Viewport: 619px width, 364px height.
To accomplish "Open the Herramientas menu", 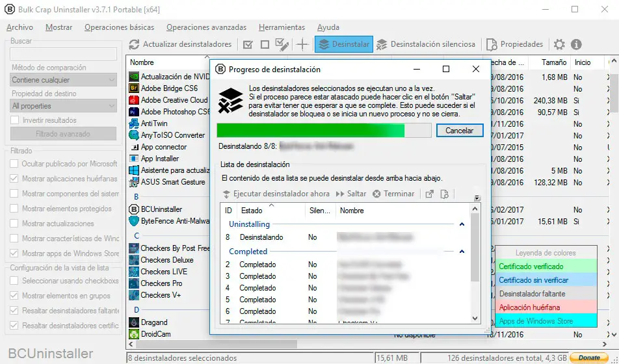I will (282, 27).
